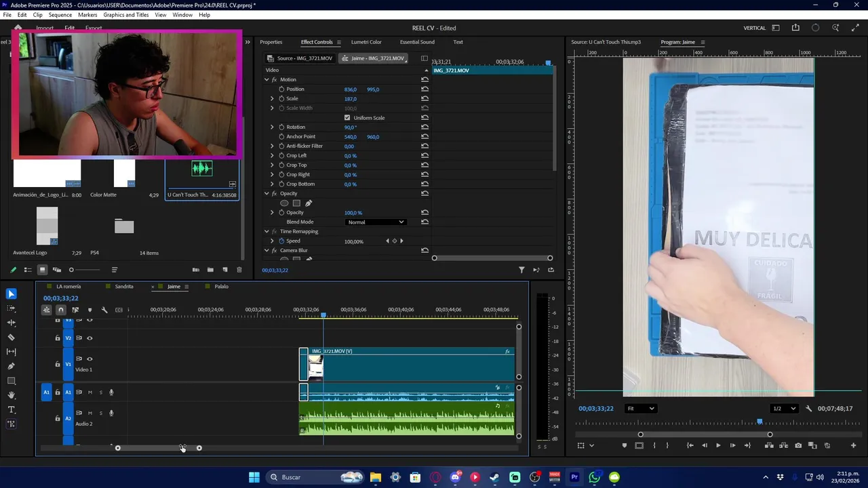Screen dimensions: 868x488
Task: Click Source - IMG_3721.MOV clip button
Action: (300, 58)
